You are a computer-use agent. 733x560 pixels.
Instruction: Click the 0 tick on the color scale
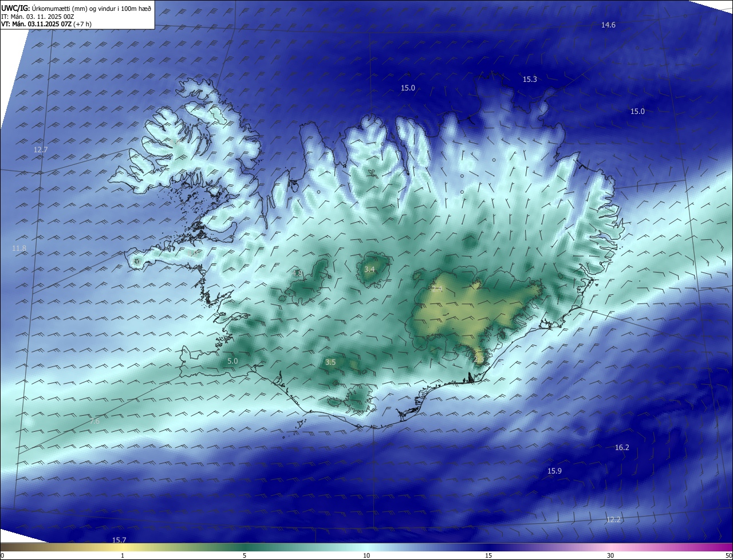point(2,555)
